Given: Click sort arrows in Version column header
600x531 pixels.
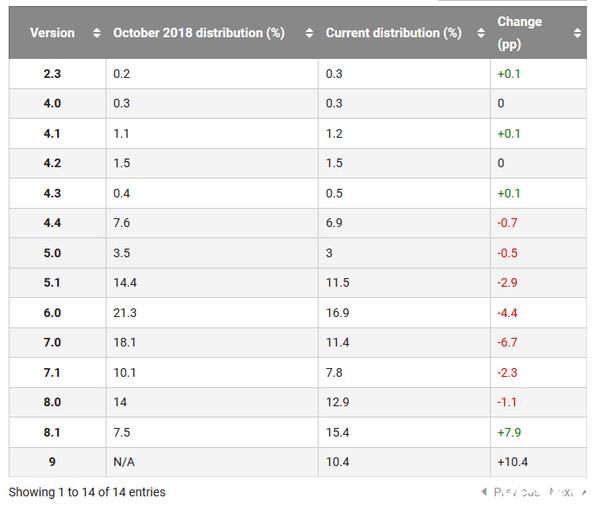Looking at the screenshot, I should 96,33.
